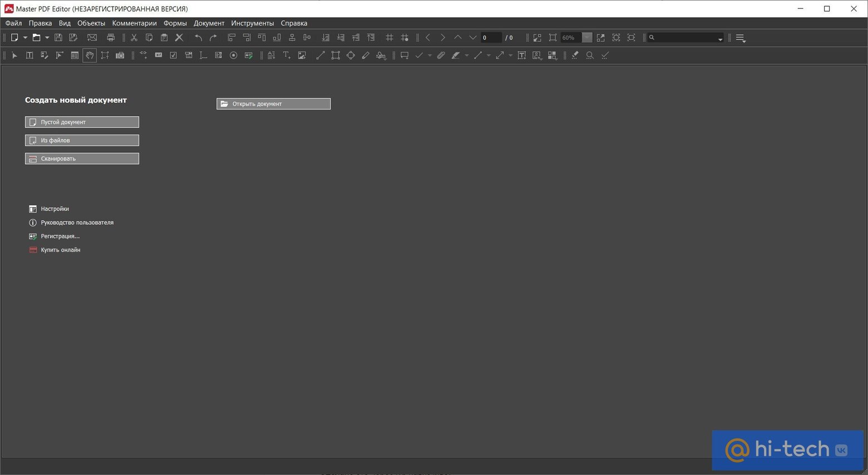Select the line drawing tool
The height and width of the screenshot is (475, 868).
320,56
